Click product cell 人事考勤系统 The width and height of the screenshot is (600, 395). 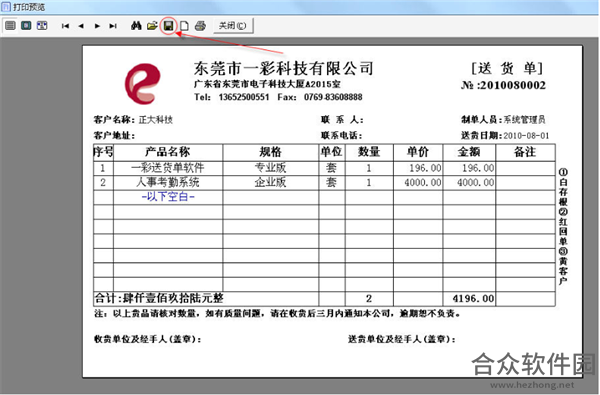point(168,182)
